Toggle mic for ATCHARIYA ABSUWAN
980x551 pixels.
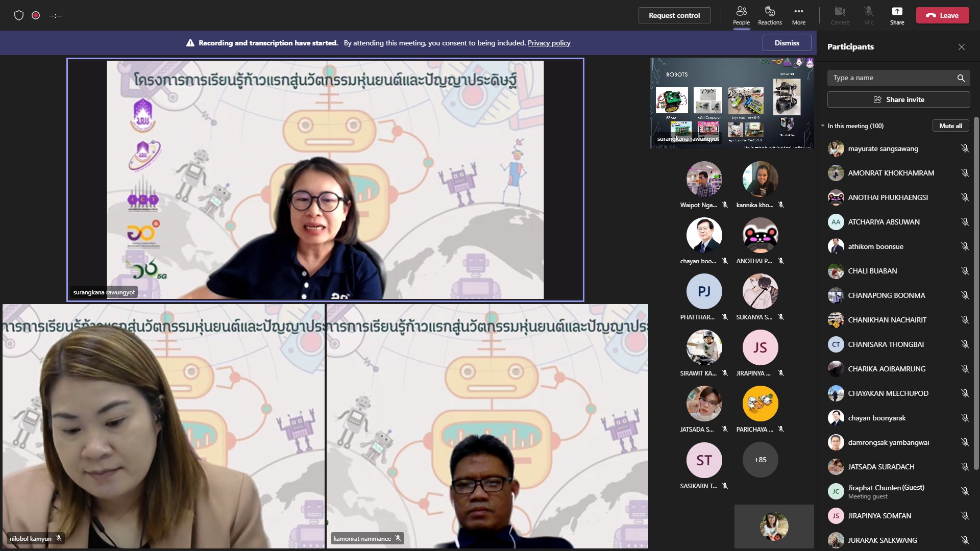pos(965,222)
